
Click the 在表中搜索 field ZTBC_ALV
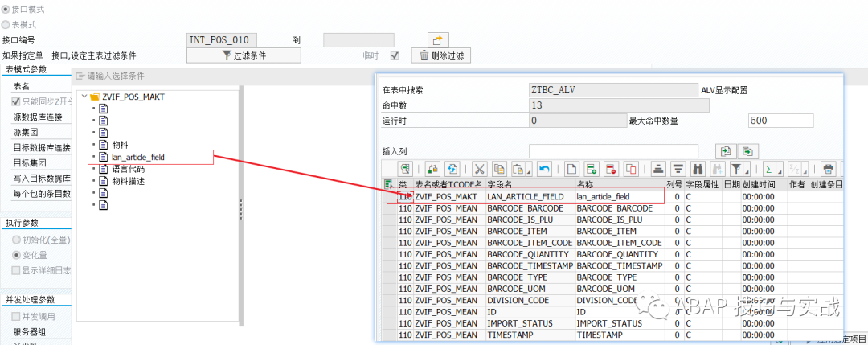click(613, 90)
